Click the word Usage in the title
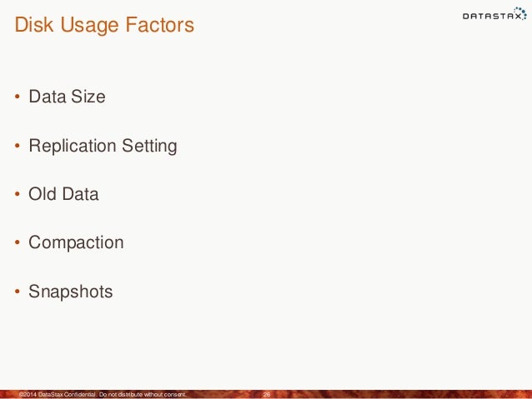532x399 pixels. pyautogui.click(x=89, y=26)
